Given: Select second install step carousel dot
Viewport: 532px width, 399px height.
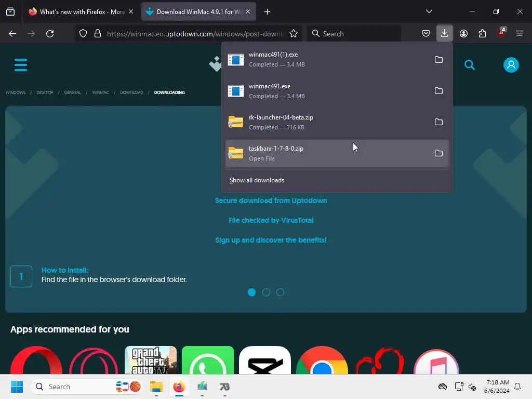Looking at the screenshot, I should click(x=267, y=292).
